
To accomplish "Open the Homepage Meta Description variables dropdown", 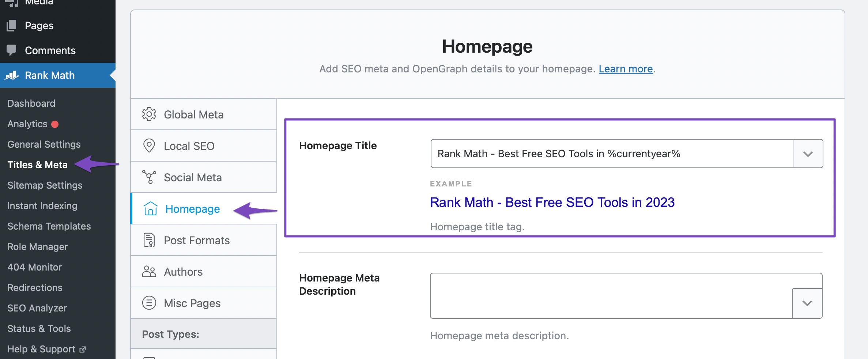I will click(807, 303).
